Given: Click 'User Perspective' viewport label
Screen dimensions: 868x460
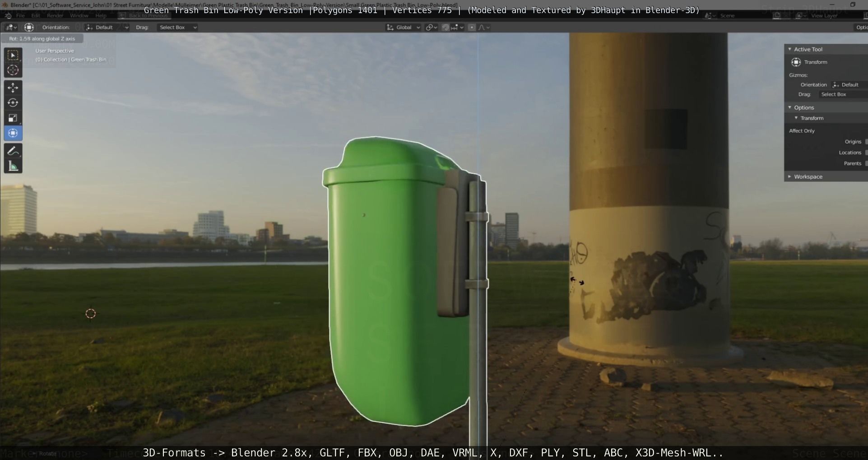Looking at the screenshot, I should click(55, 51).
